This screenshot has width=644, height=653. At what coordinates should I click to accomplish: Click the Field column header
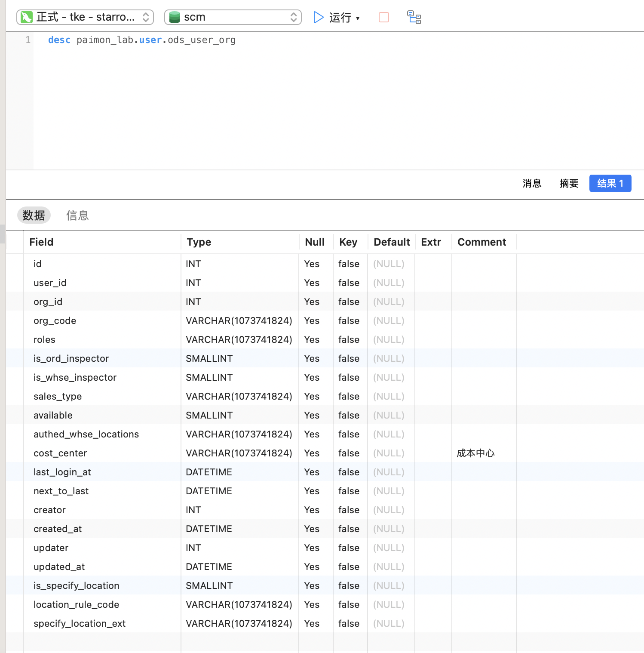(x=41, y=242)
